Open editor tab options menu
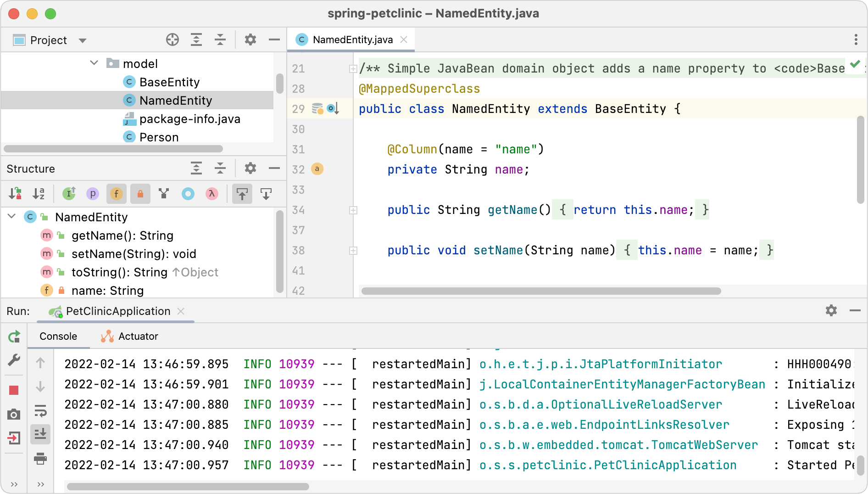868x494 pixels. point(856,40)
